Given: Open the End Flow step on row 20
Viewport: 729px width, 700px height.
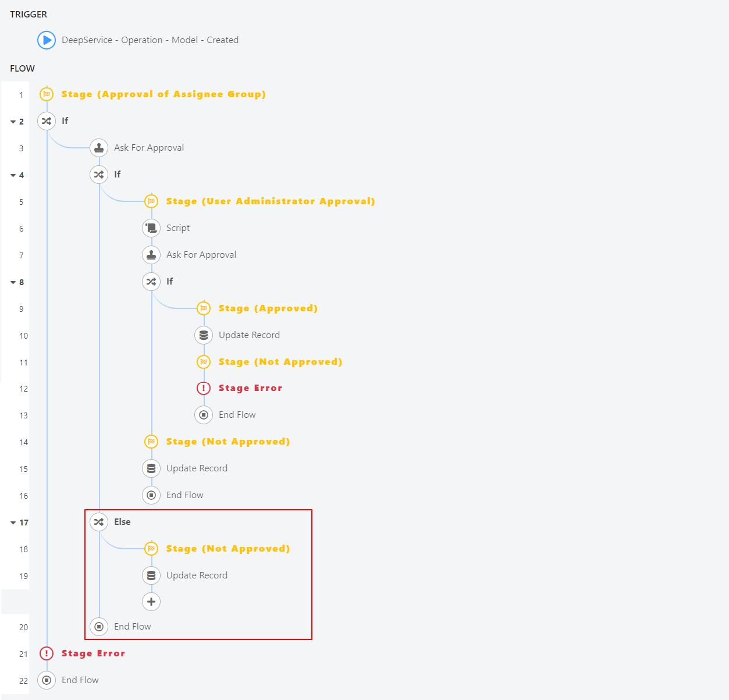Looking at the screenshot, I should click(133, 627).
